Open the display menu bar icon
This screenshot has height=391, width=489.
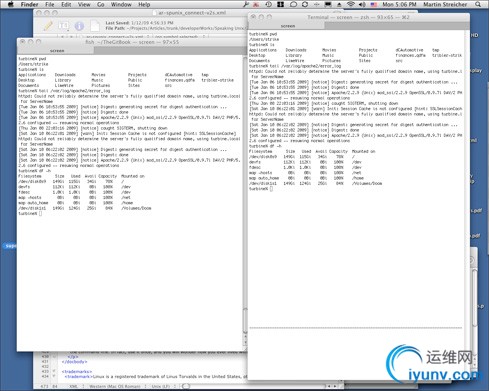click(x=328, y=4)
